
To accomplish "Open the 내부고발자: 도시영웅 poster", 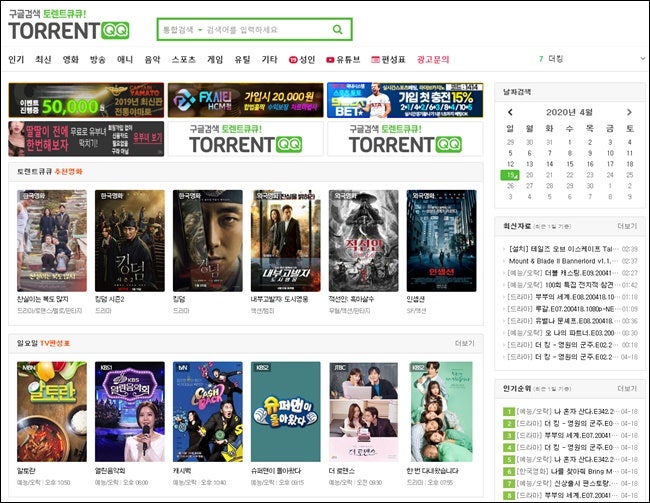I will tap(286, 241).
